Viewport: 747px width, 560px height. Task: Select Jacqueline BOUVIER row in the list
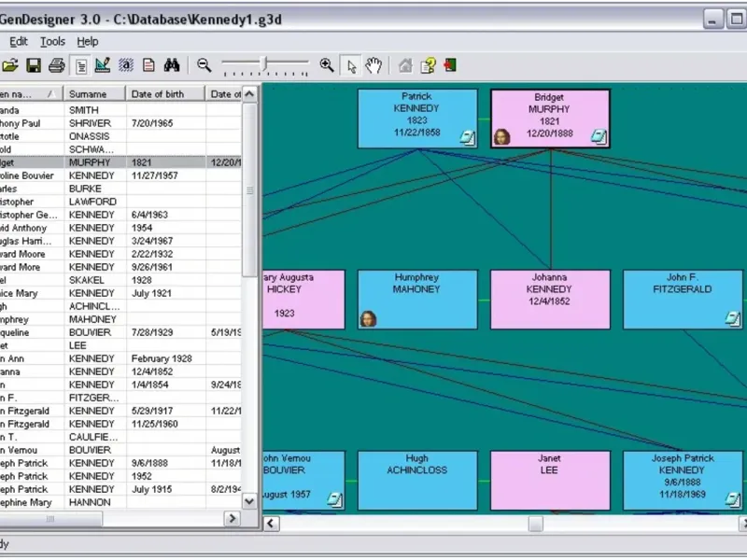[92, 332]
